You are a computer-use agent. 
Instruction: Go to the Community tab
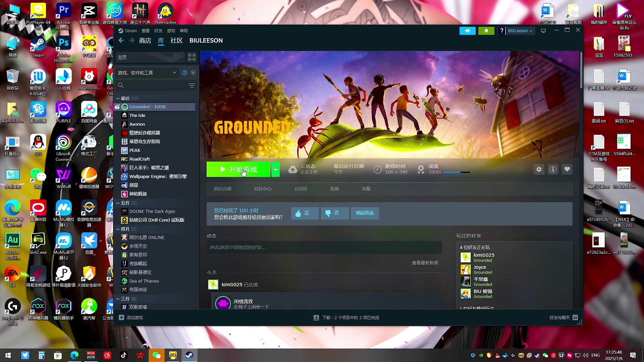tap(177, 41)
